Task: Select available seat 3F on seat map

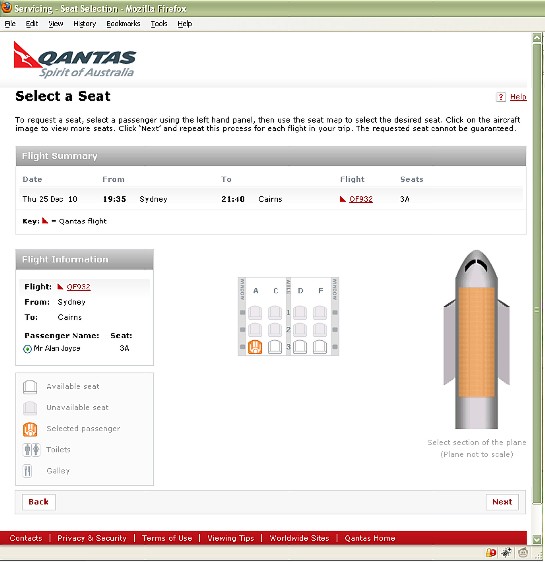Action: click(x=320, y=347)
